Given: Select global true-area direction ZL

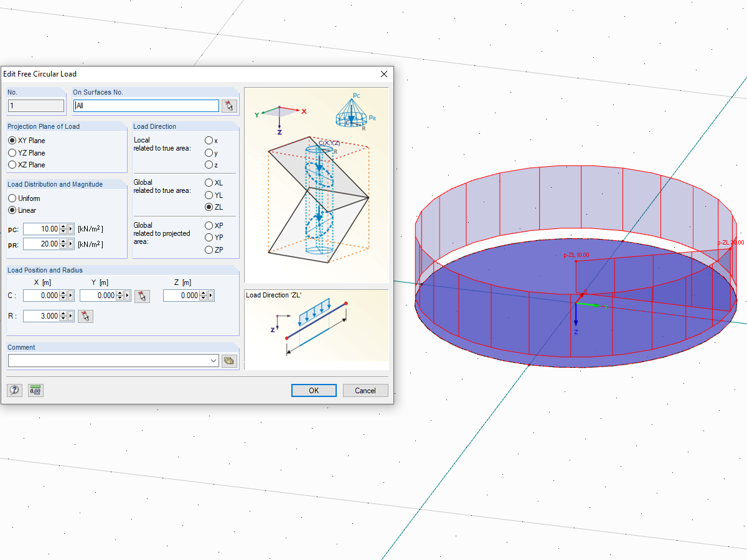Looking at the screenshot, I should click(214, 207).
